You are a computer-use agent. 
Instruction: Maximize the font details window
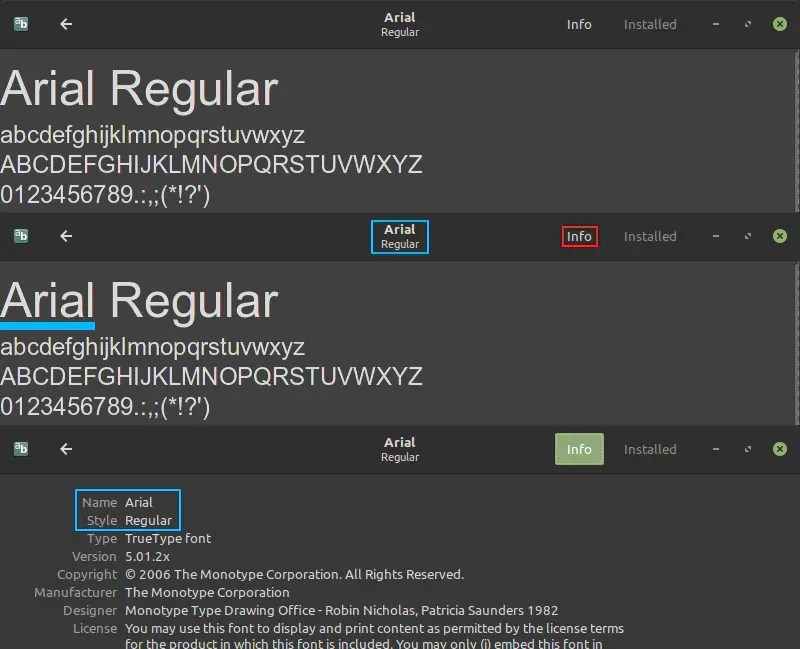pyautogui.click(x=747, y=449)
